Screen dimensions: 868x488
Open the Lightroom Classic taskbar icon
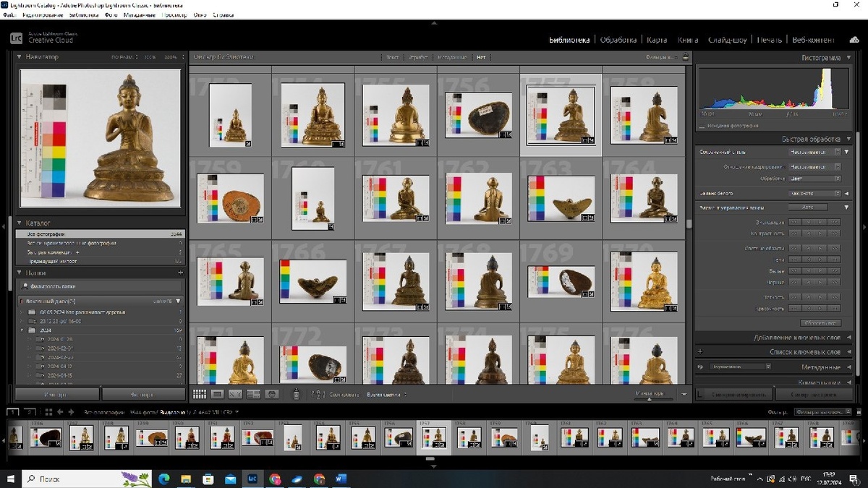click(x=252, y=479)
